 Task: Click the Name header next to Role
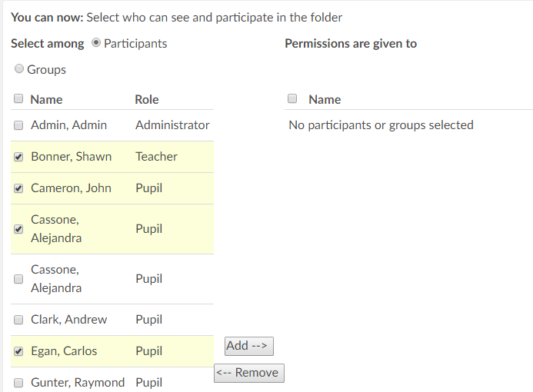tap(46, 99)
